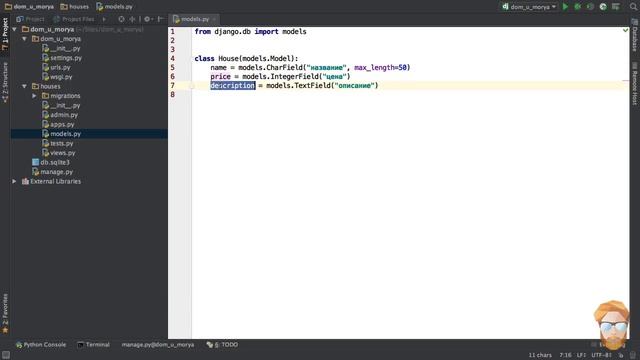
Task: Open Python Console tool window tab
Action: tap(40, 344)
